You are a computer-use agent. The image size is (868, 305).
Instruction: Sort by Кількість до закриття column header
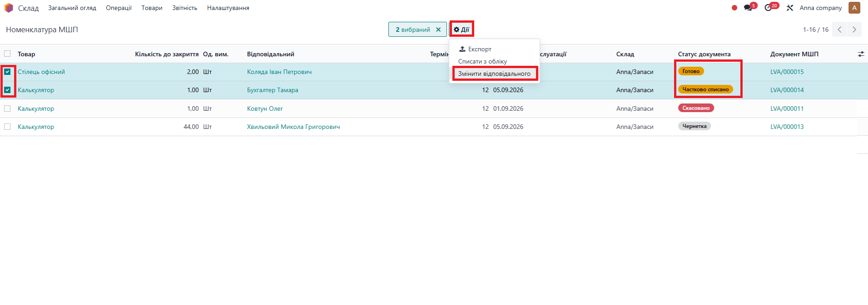pos(166,54)
